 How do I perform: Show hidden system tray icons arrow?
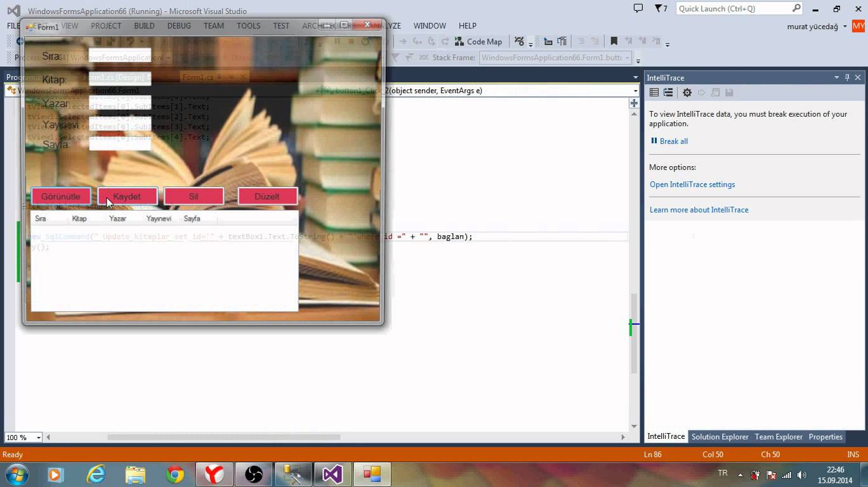point(740,474)
